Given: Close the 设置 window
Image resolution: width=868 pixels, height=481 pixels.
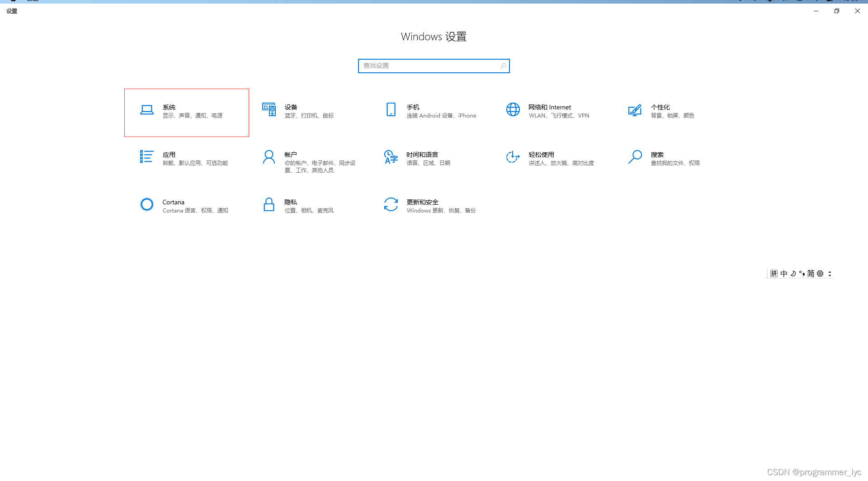Looking at the screenshot, I should pyautogui.click(x=858, y=11).
